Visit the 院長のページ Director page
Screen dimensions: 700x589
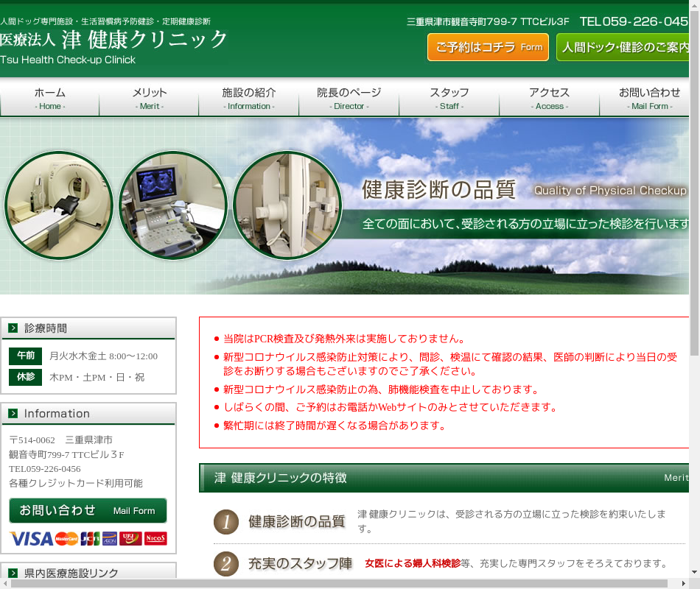(349, 99)
